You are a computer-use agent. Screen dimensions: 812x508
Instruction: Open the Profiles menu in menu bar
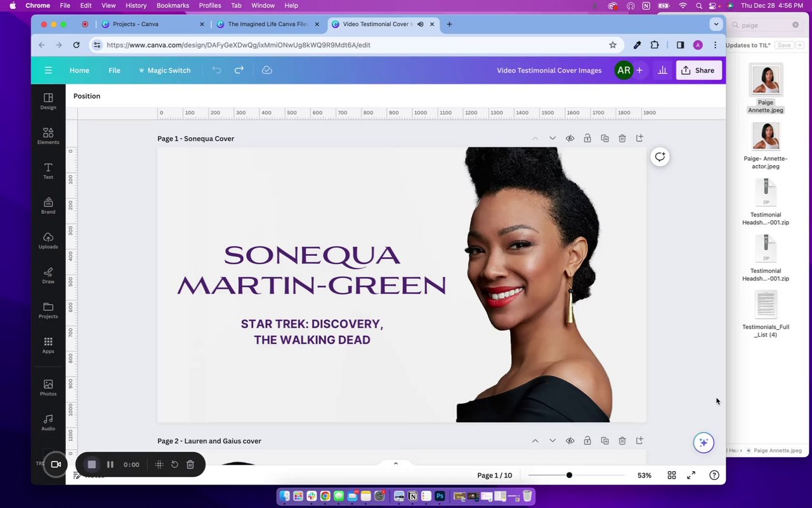point(210,5)
